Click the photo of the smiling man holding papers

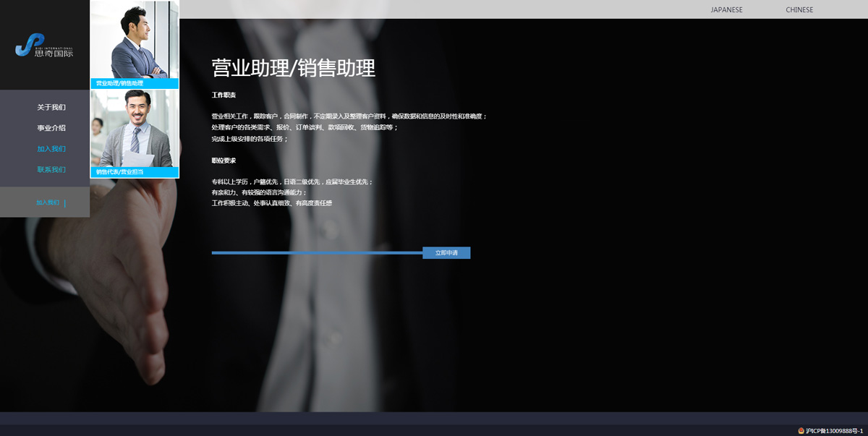(135, 128)
